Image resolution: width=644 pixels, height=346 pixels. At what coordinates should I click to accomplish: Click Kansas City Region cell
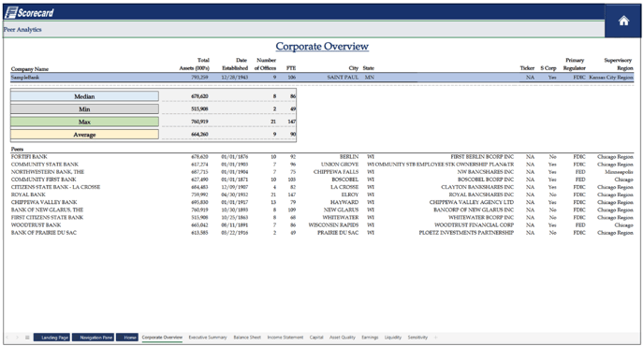(611, 78)
